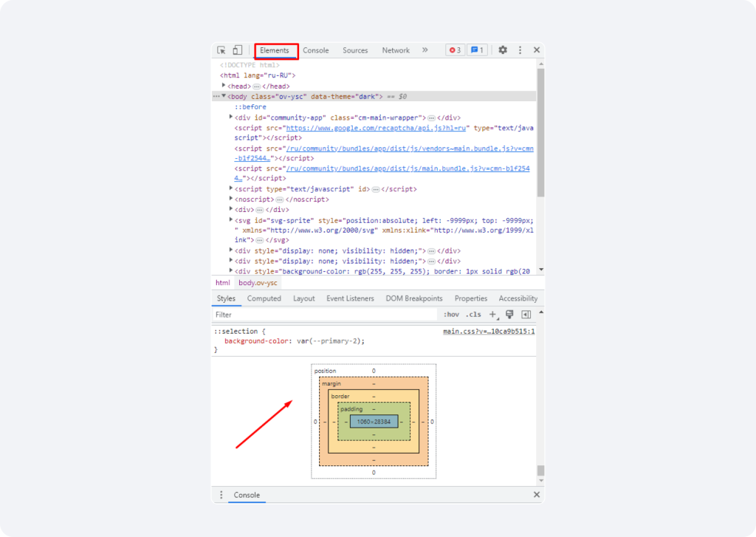Screen dimensions: 756x537
Task: Open the Layout sub-tab
Action: click(303, 298)
